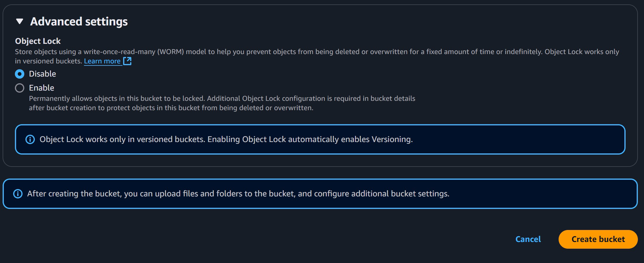Click the 'Permanently allows objects' description line

click(222, 98)
